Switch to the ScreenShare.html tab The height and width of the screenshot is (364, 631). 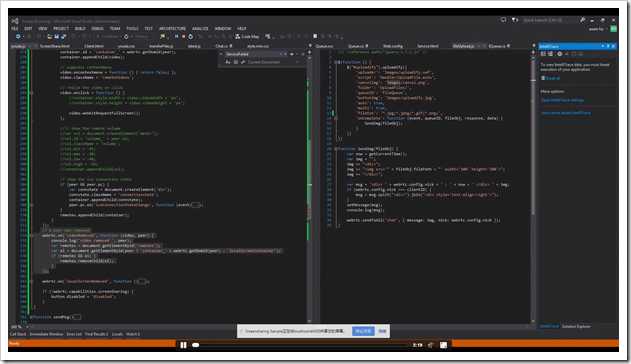[x=55, y=46]
